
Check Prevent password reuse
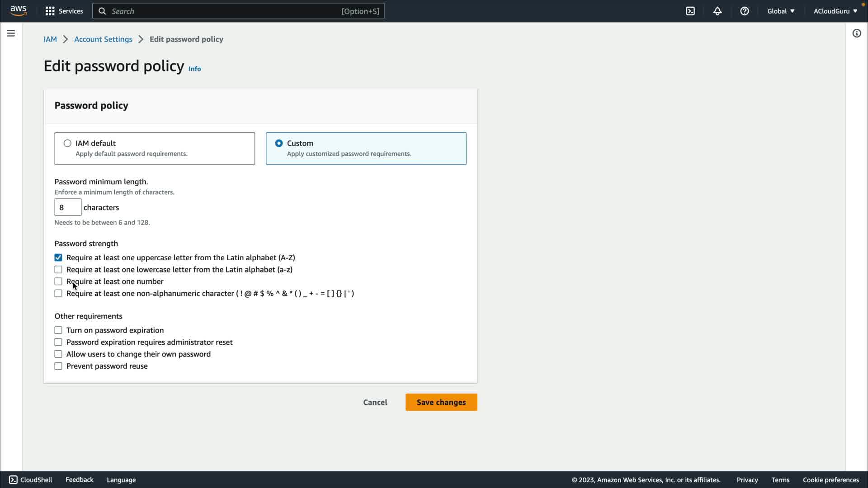pos(58,366)
